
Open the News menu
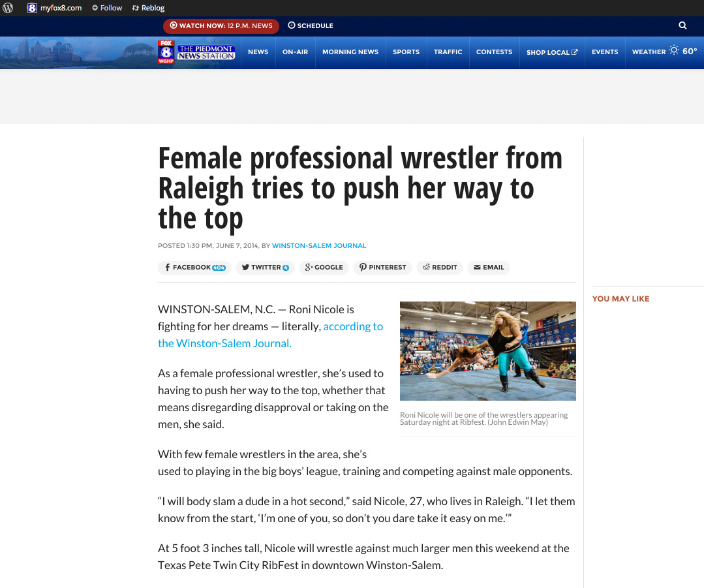(258, 52)
